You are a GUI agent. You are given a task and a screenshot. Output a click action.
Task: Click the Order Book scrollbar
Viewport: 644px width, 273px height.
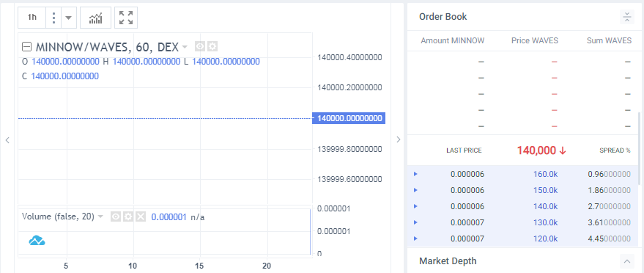coord(639,148)
